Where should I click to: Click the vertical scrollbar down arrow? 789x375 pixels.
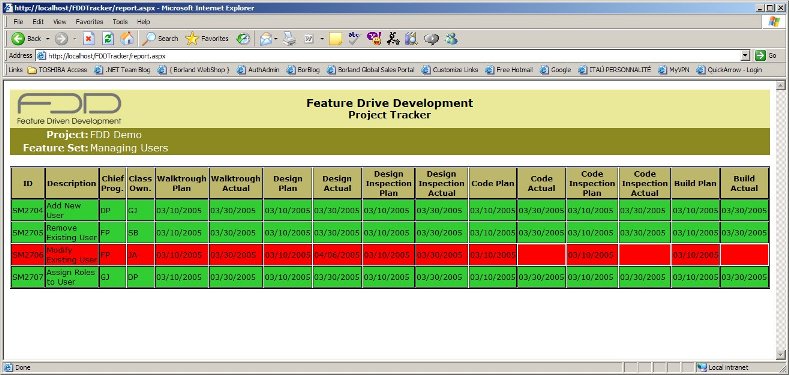(x=780, y=355)
